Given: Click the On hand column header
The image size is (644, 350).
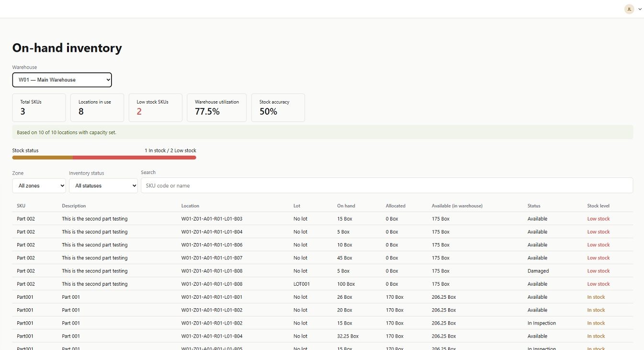Looking at the screenshot, I should (346, 206).
